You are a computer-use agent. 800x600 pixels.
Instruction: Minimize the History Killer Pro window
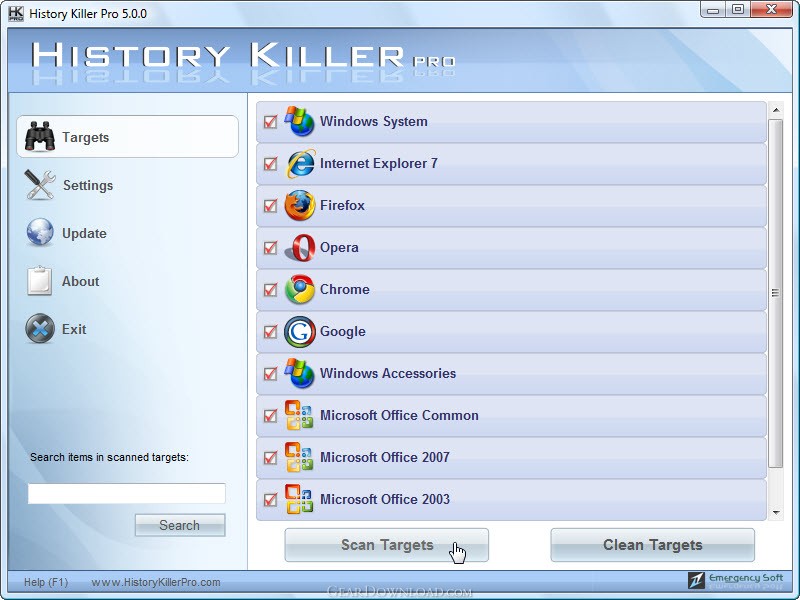tap(713, 10)
